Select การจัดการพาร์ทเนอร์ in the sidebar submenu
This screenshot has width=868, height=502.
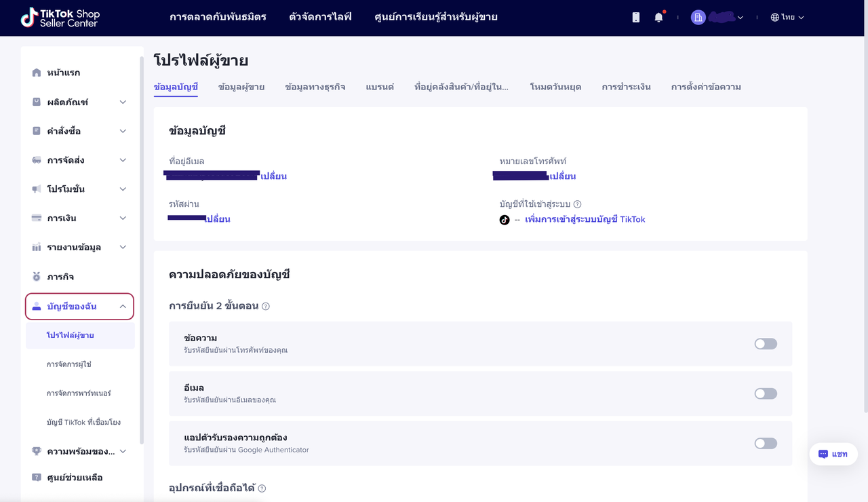click(79, 393)
